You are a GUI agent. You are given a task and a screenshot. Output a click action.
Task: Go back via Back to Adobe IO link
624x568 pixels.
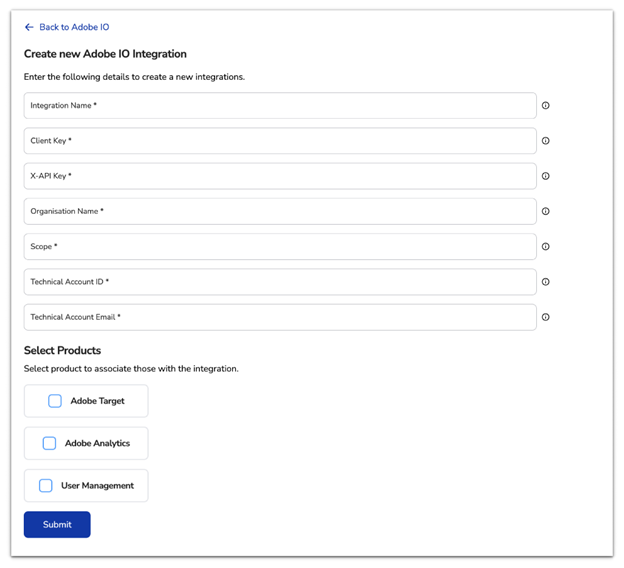pyautogui.click(x=74, y=27)
